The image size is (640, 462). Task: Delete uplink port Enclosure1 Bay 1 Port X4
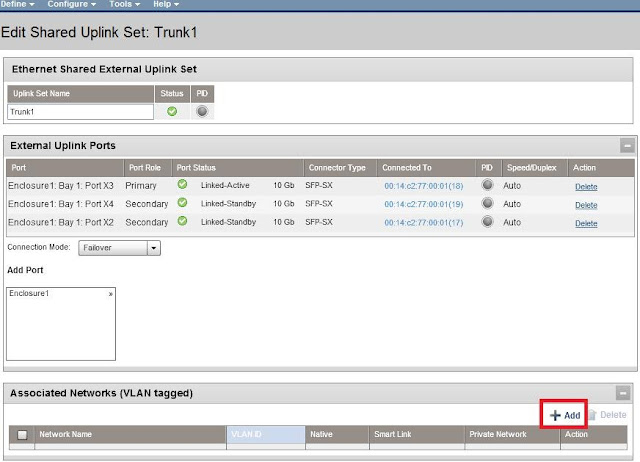tap(586, 205)
